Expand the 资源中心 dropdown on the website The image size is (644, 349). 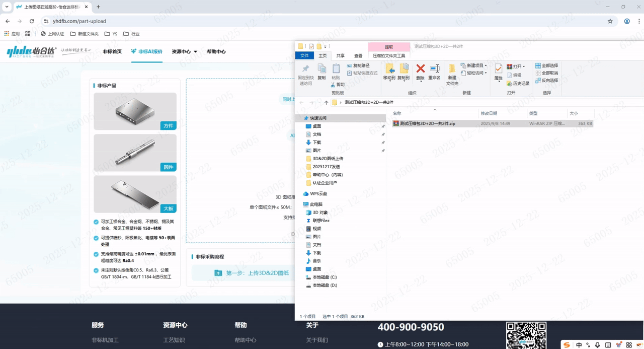tap(184, 51)
